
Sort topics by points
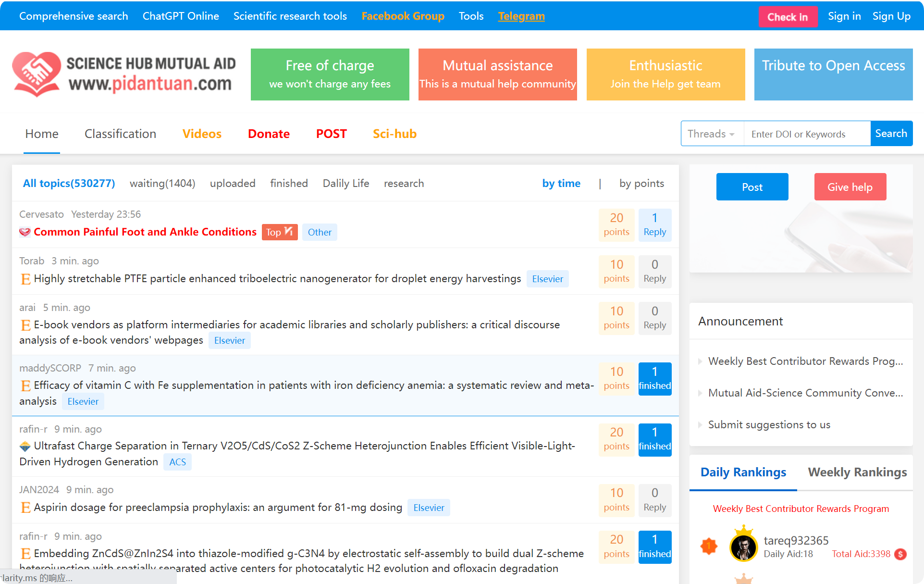[641, 184]
